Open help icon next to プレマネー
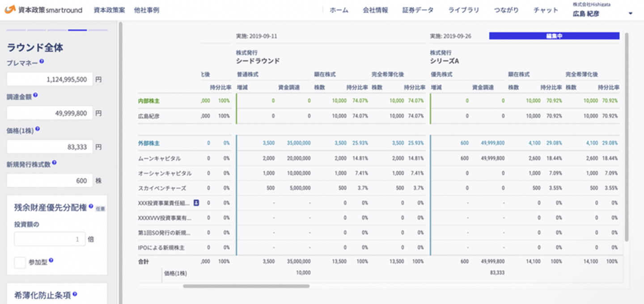Image resolution: width=644 pixels, height=304 pixels. 42,62
